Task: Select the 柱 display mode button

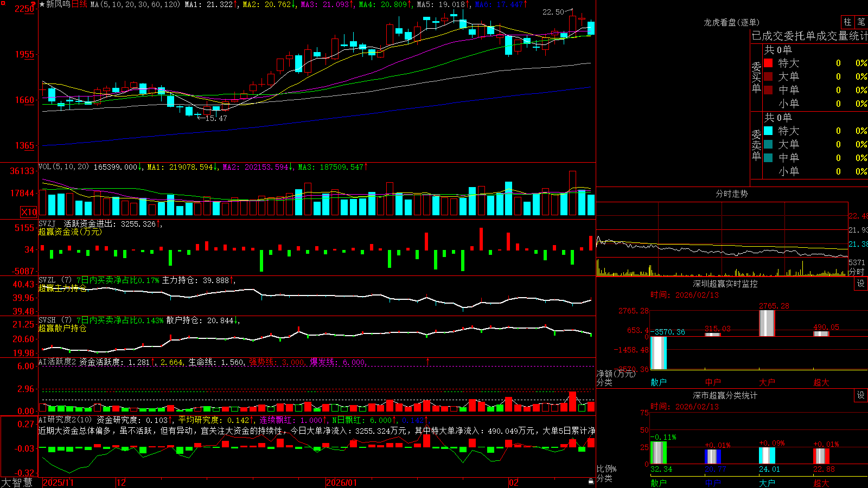Action: (847, 22)
